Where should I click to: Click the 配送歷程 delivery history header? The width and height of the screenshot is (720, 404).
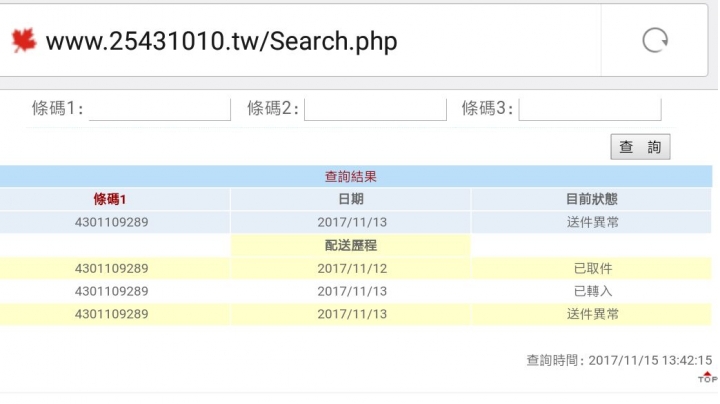click(x=351, y=246)
